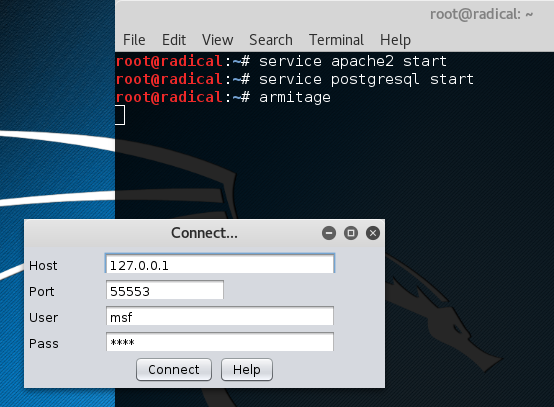Focus the Host input field
This screenshot has height=407, width=554.
click(x=220, y=264)
